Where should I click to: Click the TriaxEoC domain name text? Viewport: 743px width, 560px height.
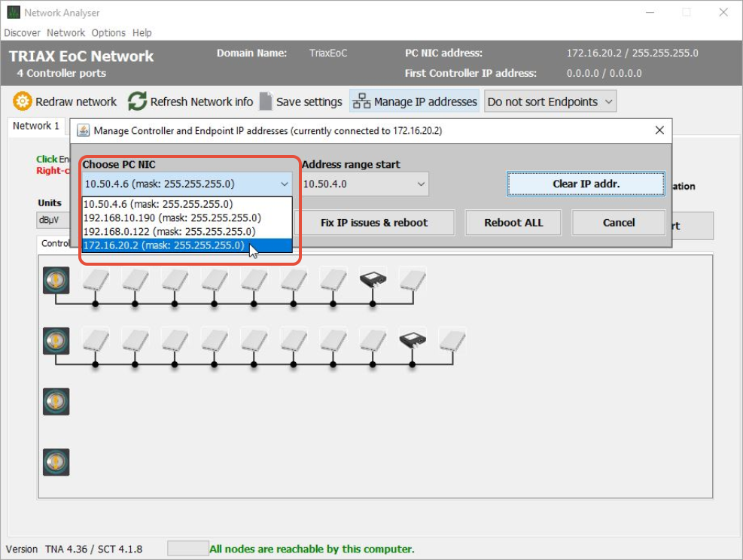click(328, 53)
